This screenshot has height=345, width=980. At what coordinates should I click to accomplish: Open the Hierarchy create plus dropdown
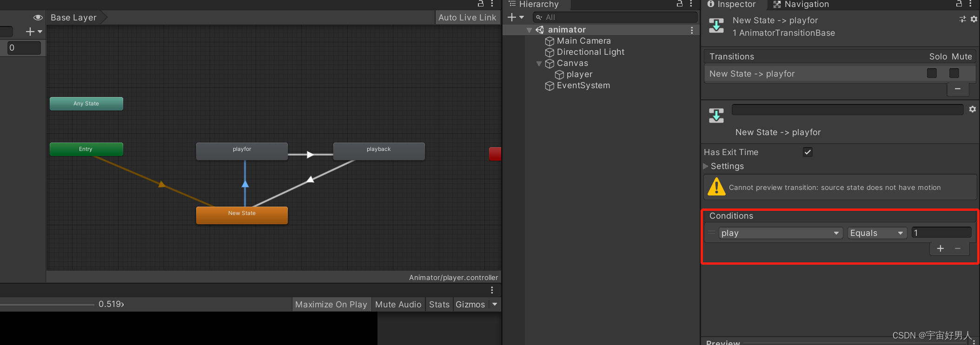(516, 18)
